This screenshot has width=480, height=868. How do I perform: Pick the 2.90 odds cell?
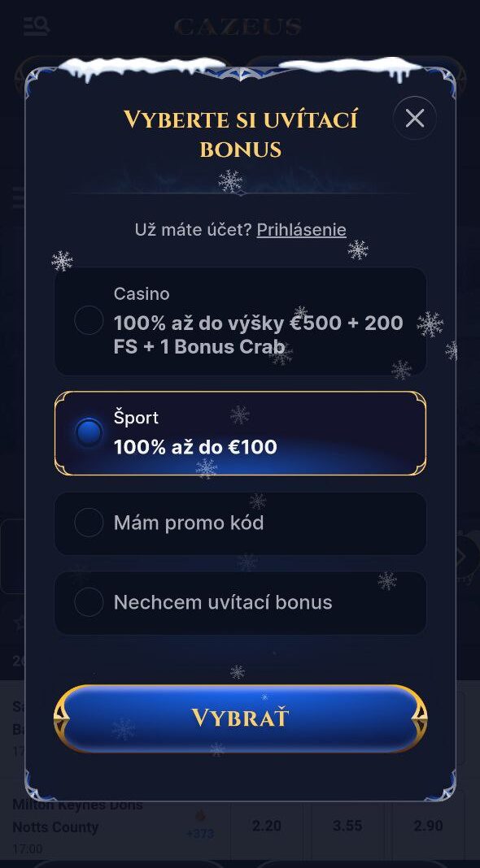(x=428, y=826)
